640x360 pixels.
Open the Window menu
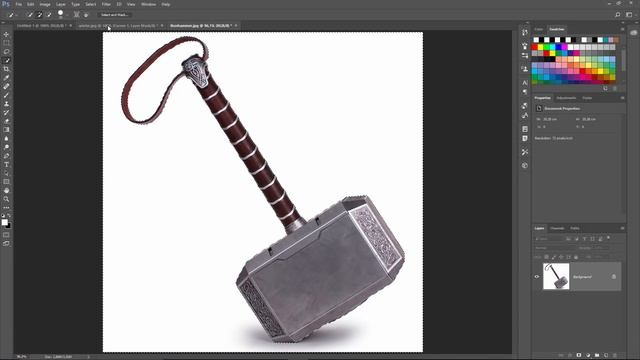(x=148, y=4)
